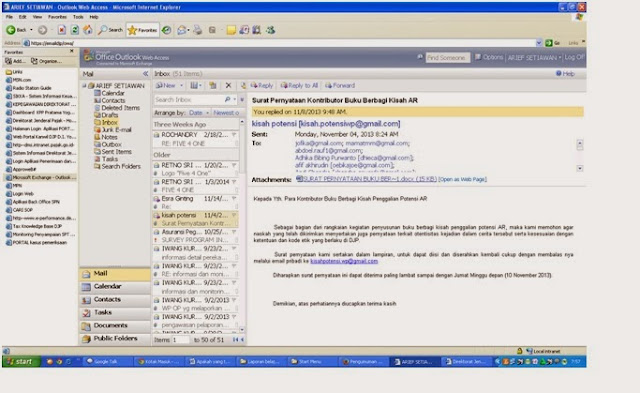Open the Asuransi Peg... message

pos(196,236)
